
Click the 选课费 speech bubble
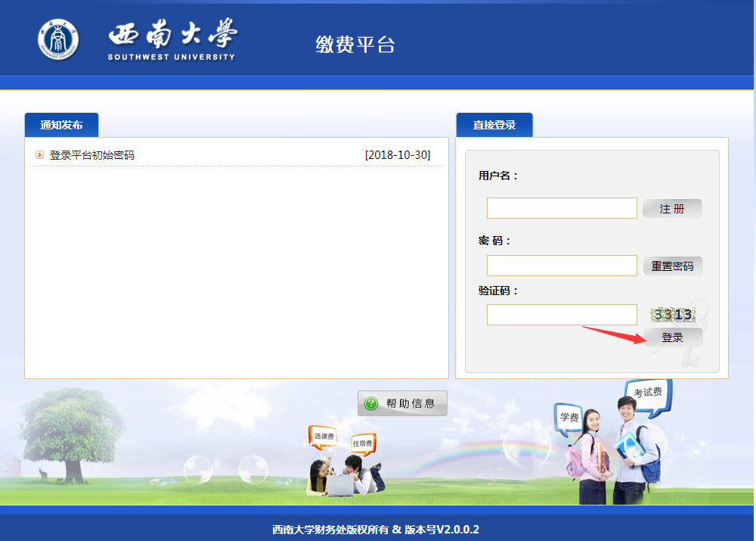point(323,436)
